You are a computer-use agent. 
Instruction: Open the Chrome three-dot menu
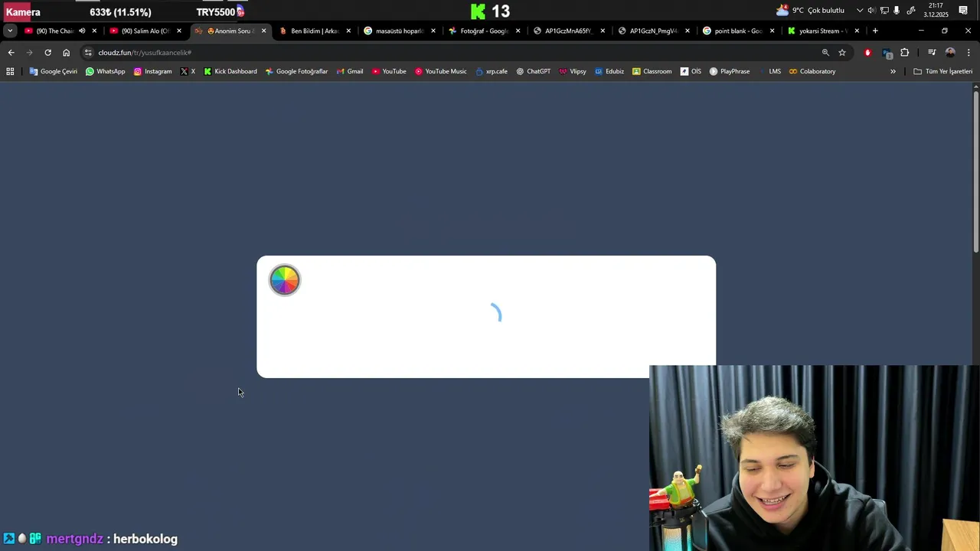[x=969, y=52]
